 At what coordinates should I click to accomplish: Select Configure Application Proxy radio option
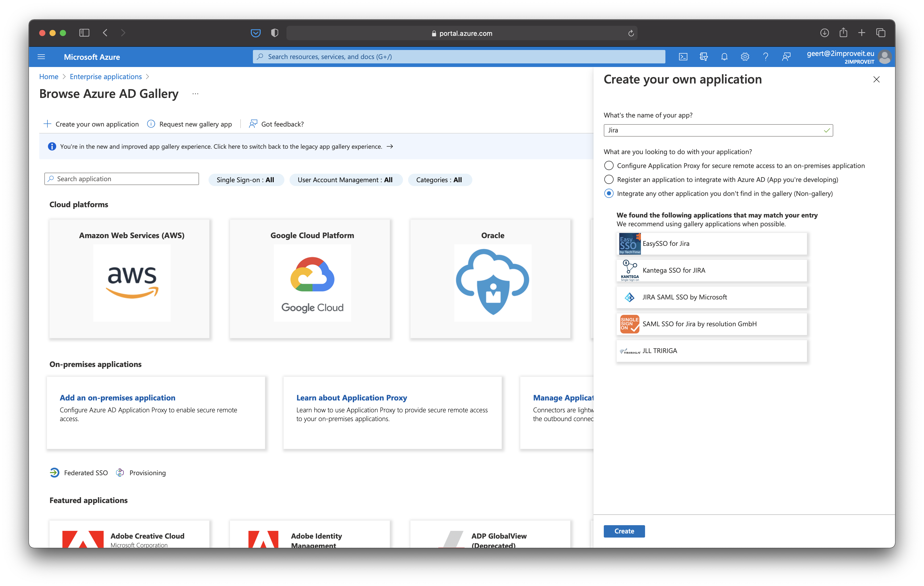click(609, 165)
